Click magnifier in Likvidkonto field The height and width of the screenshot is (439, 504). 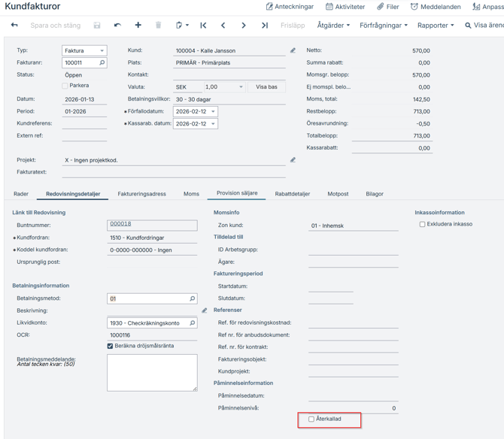pos(193,323)
